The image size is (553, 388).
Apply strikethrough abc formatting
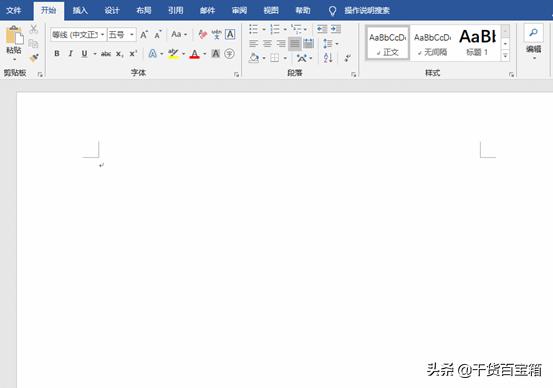[x=106, y=54]
